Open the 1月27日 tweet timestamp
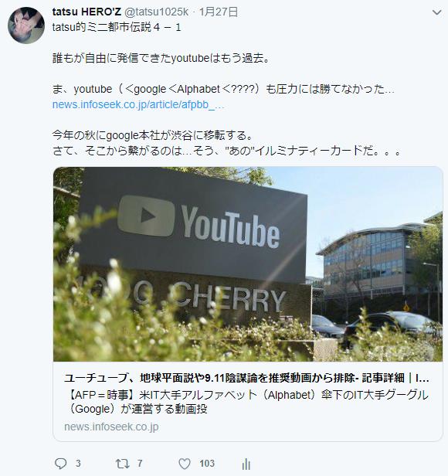448x476 pixels. coord(219,12)
